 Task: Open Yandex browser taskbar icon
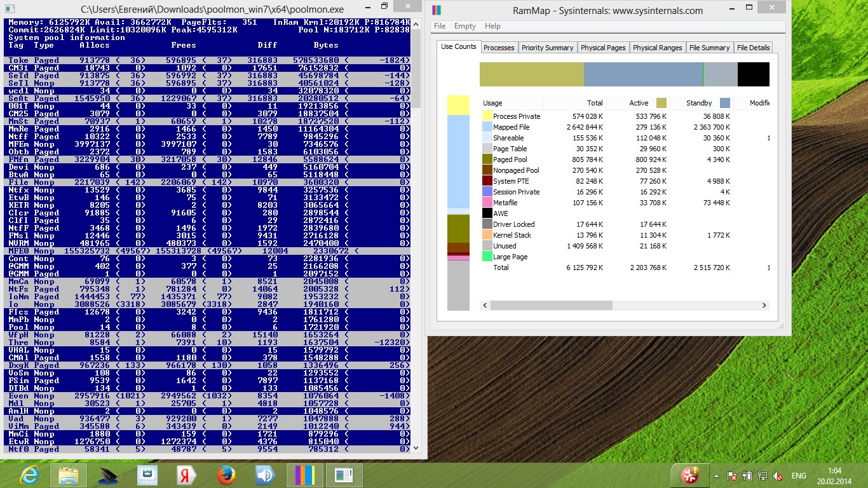click(x=187, y=475)
